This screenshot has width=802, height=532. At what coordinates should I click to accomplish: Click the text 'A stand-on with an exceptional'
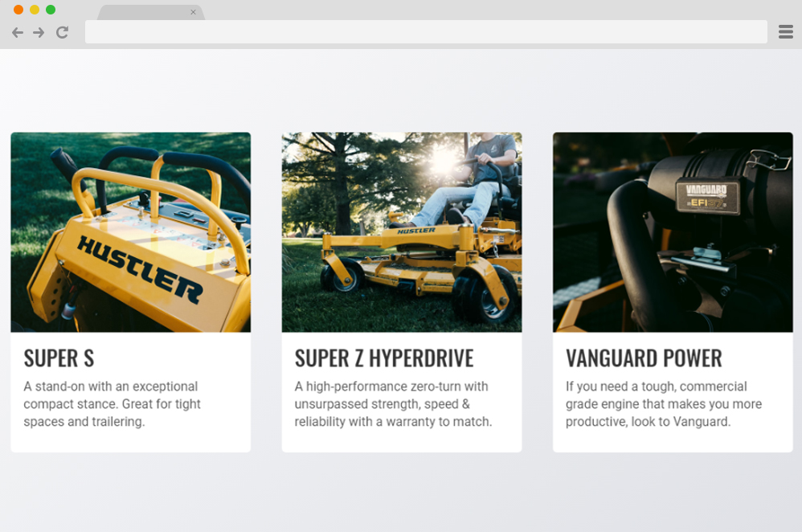point(110,387)
